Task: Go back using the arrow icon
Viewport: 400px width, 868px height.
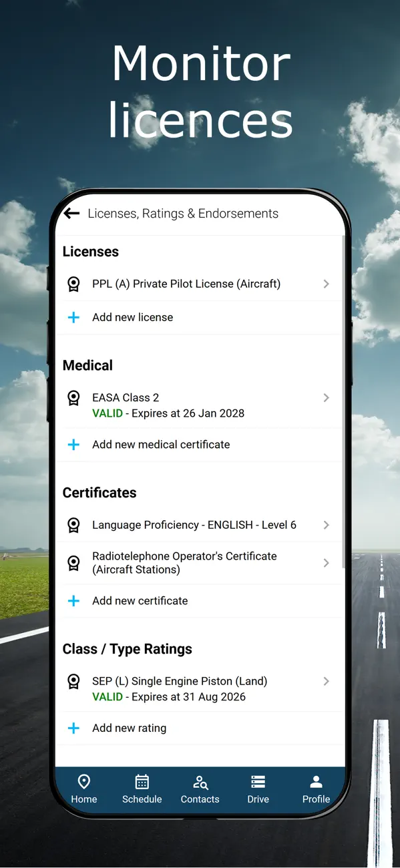Action: tap(71, 213)
